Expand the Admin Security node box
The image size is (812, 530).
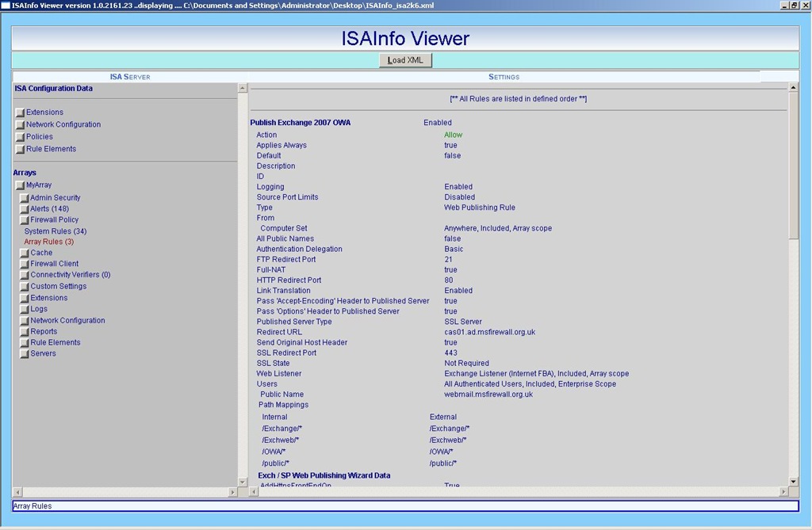tap(25, 198)
